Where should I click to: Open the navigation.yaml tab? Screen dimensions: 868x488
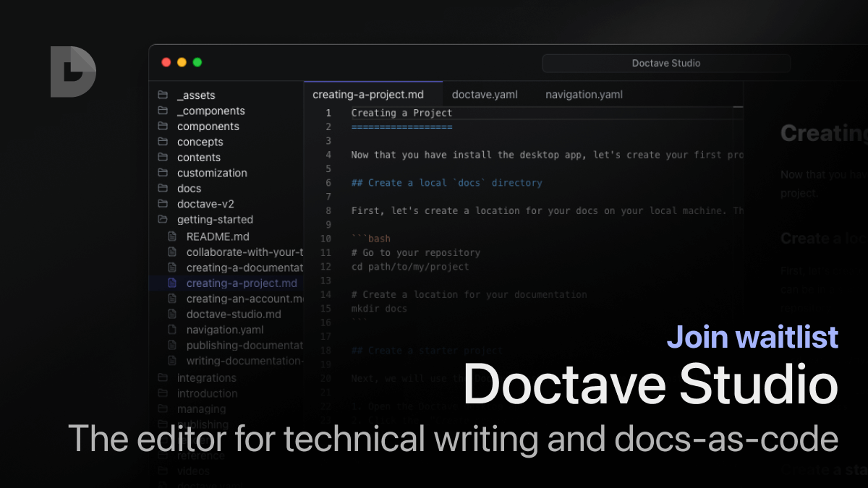pyautogui.click(x=583, y=94)
